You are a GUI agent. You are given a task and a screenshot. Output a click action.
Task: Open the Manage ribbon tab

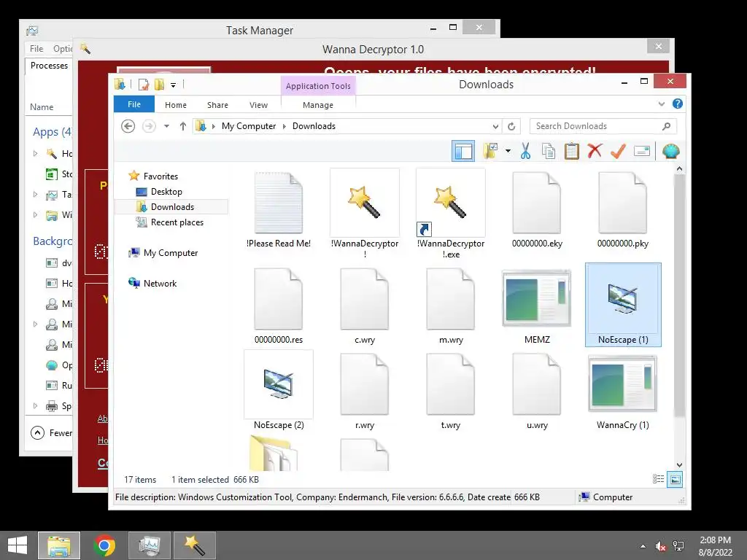tap(318, 105)
